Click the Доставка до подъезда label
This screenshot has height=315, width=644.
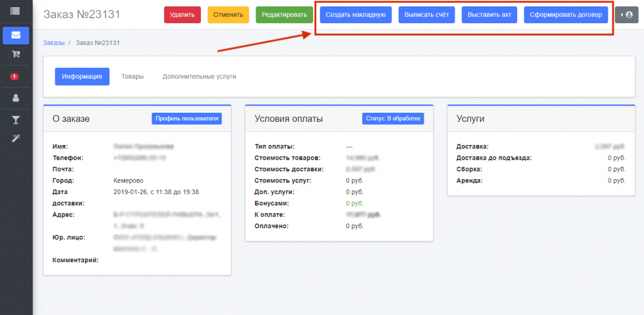pos(494,158)
